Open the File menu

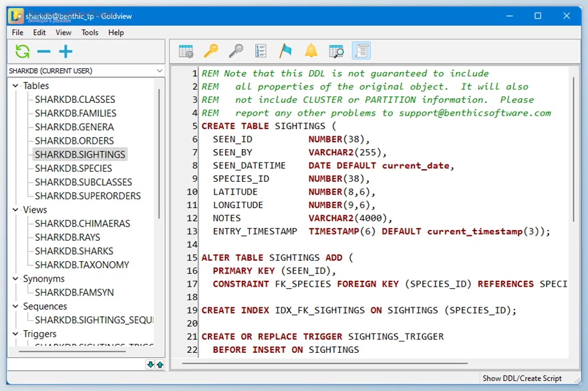(17, 33)
